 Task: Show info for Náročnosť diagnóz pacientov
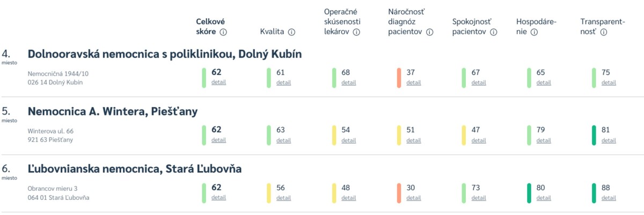429,32
